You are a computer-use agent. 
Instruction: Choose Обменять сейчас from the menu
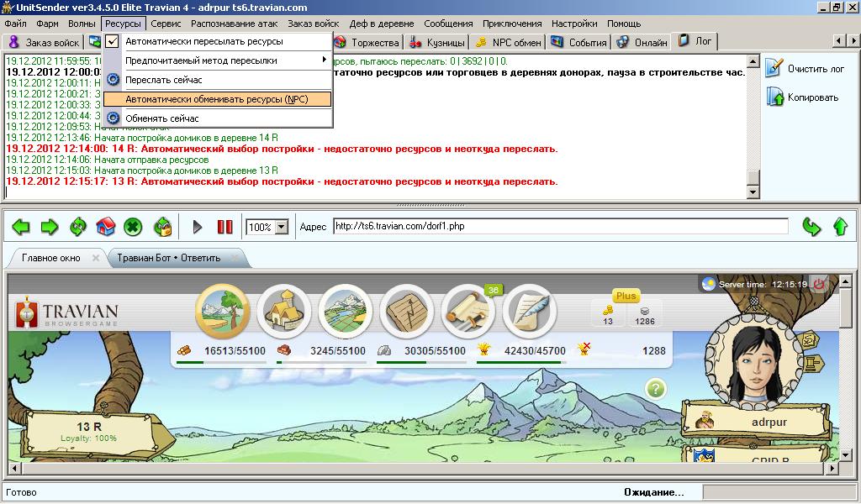[218, 118]
